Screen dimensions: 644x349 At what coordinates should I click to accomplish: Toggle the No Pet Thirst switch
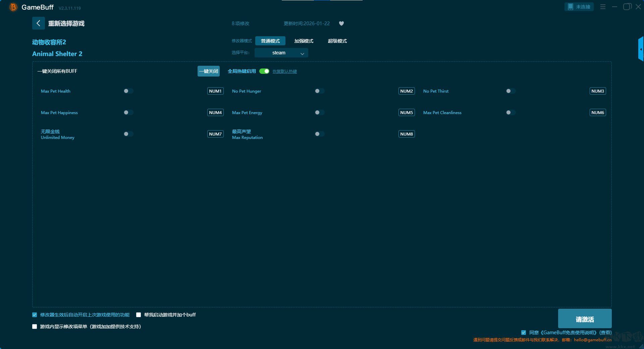[x=511, y=91]
